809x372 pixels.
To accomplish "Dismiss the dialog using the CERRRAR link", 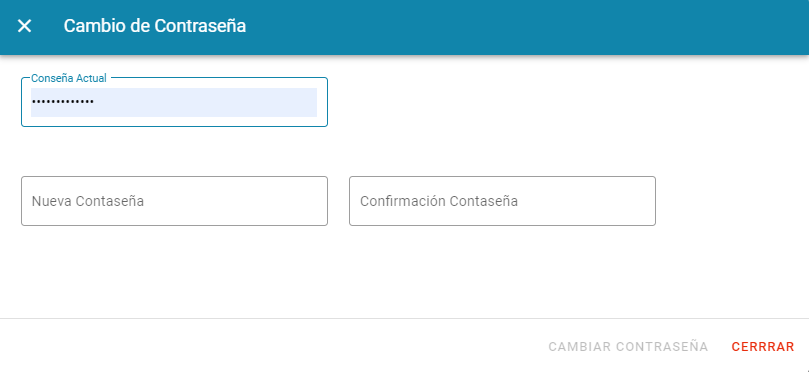I will (x=763, y=347).
